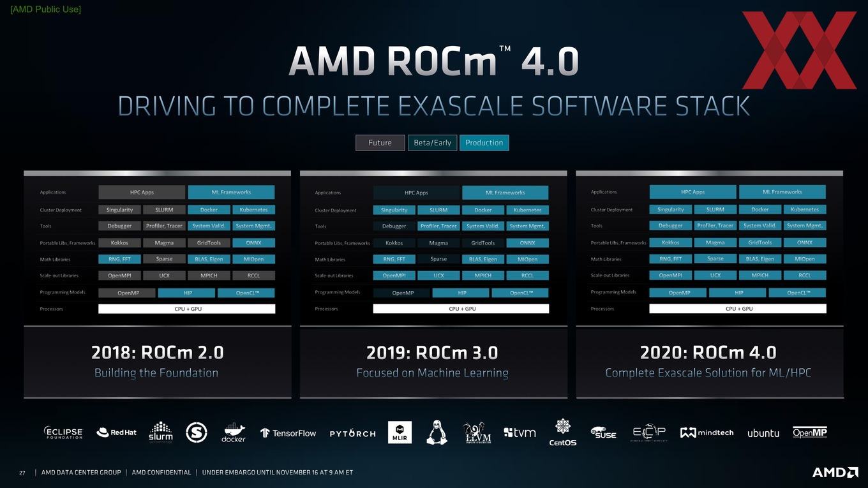
Task: Click the PyTorch logo
Action: point(352,434)
